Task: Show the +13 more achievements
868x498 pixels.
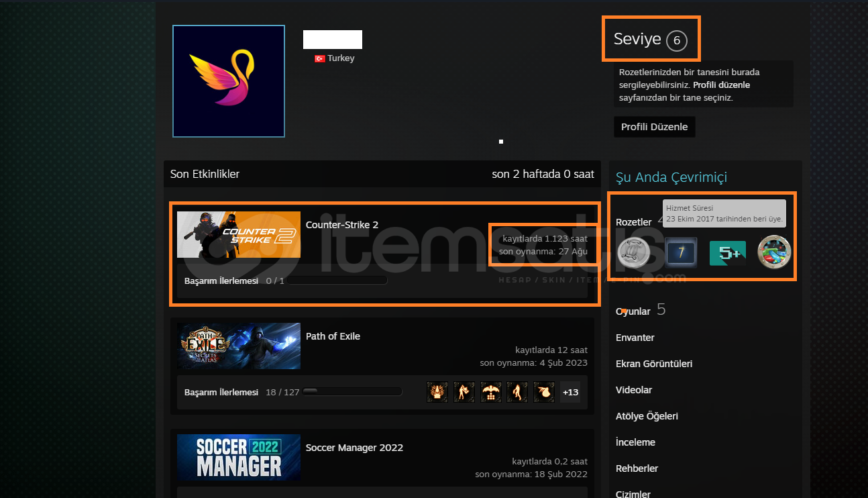Action: tap(570, 392)
